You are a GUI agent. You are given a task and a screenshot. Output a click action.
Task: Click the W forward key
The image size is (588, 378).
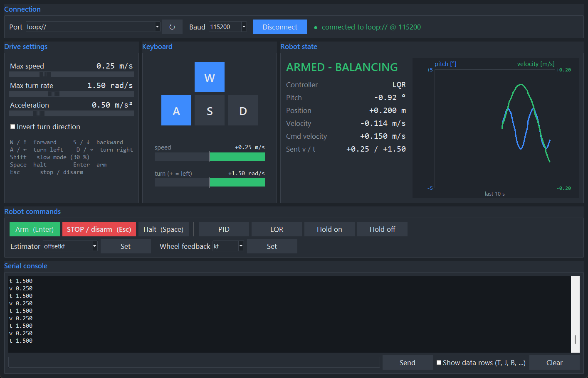pos(210,77)
